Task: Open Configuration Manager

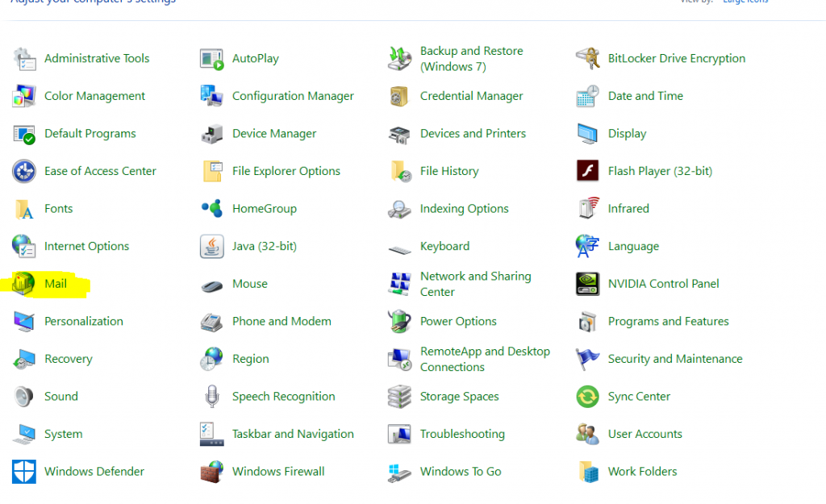Action: click(x=293, y=95)
